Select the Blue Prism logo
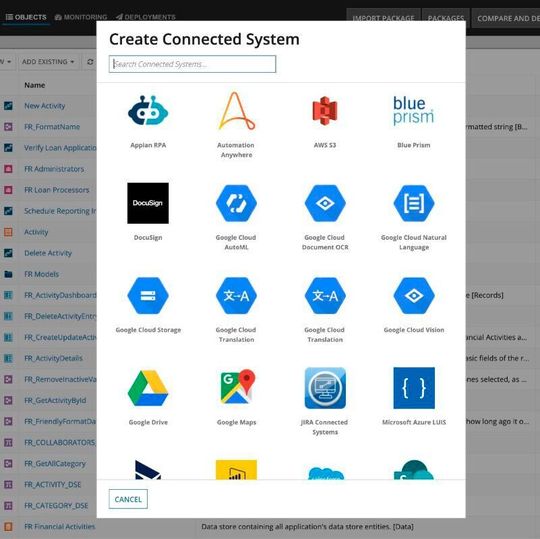Viewport: 540px width, 539px height. (414, 111)
